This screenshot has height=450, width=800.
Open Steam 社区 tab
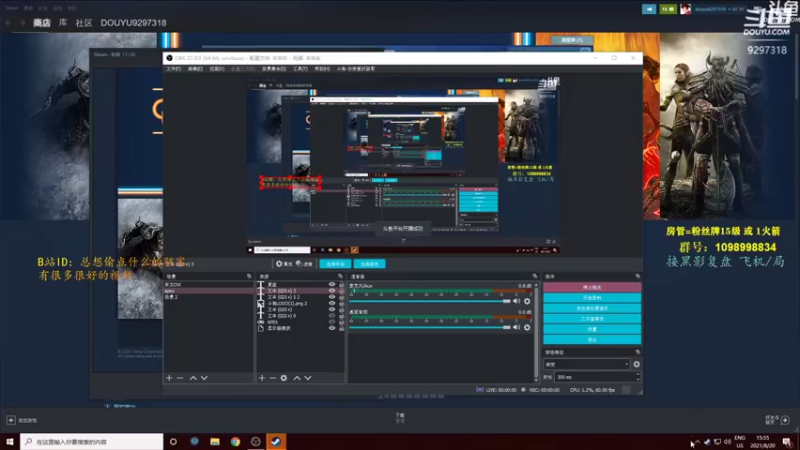(84, 23)
